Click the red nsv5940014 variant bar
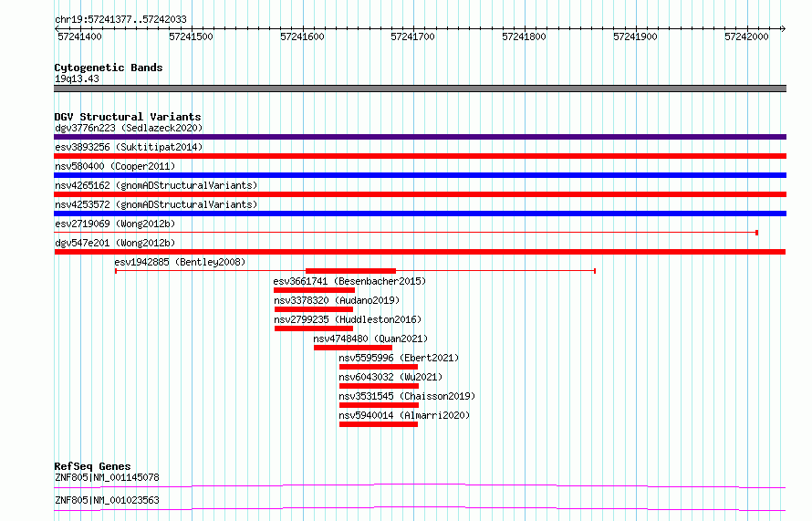This screenshot has height=521, width=812. pyautogui.click(x=379, y=424)
